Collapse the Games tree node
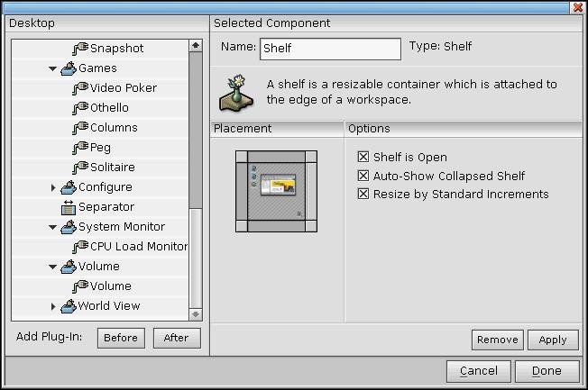 click(x=53, y=68)
